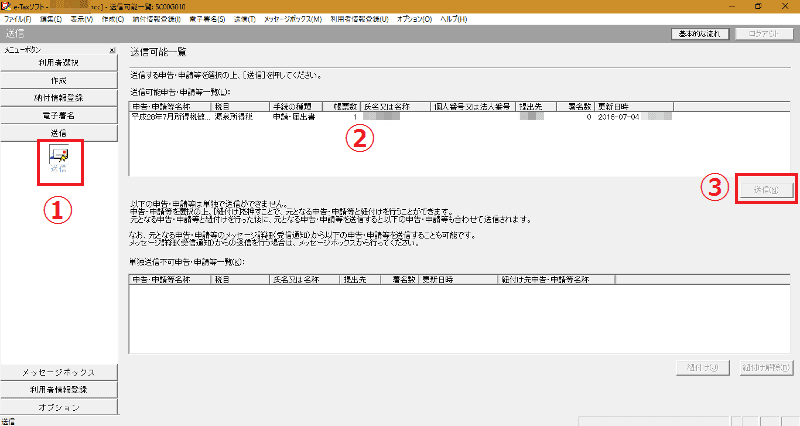Sort lower list by 氏名又は名称 column
The width and height of the screenshot is (800, 426).
[x=305, y=280]
